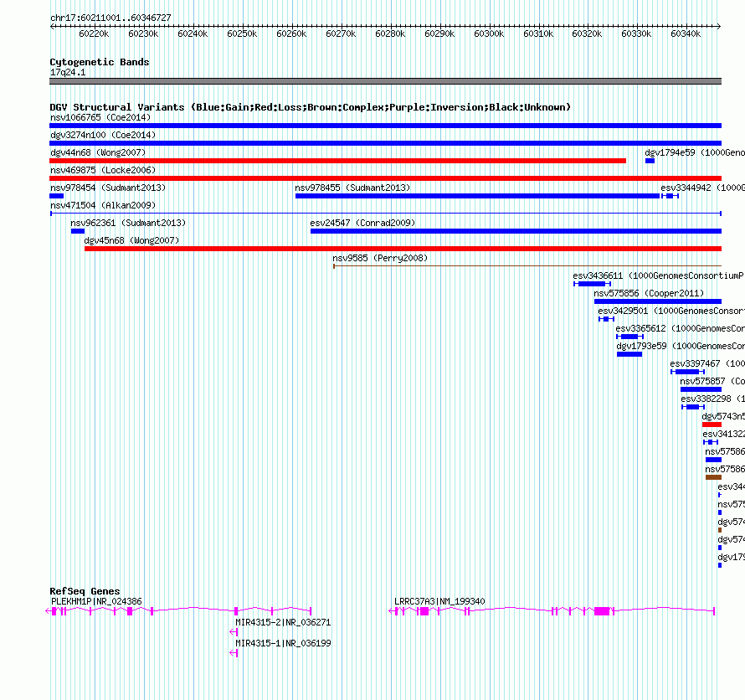Click the 60330k ruler position
Screen dimensions: 745x700
[637, 33]
